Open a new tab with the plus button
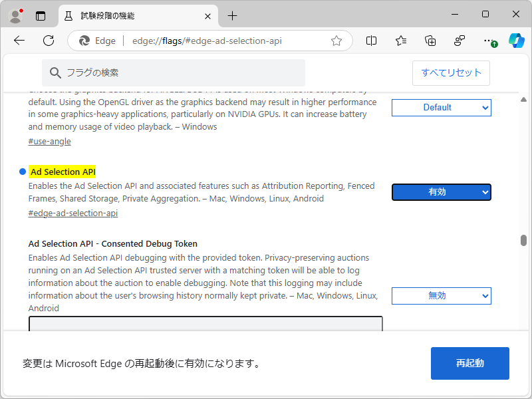Image resolution: width=532 pixels, height=399 pixels. coord(233,15)
